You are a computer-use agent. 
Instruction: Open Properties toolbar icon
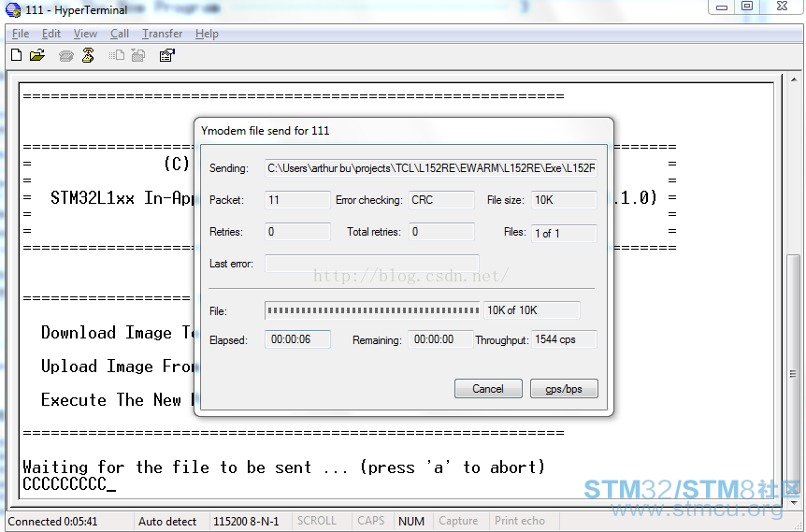click(167, 55)
